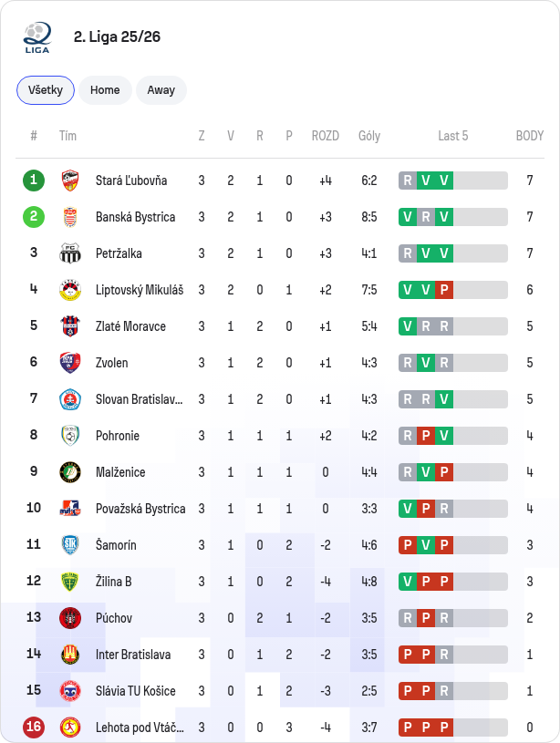Select Žilina B team crest
Image resolution: width=560 pixels, height=743 pixels.
point(70,582)
